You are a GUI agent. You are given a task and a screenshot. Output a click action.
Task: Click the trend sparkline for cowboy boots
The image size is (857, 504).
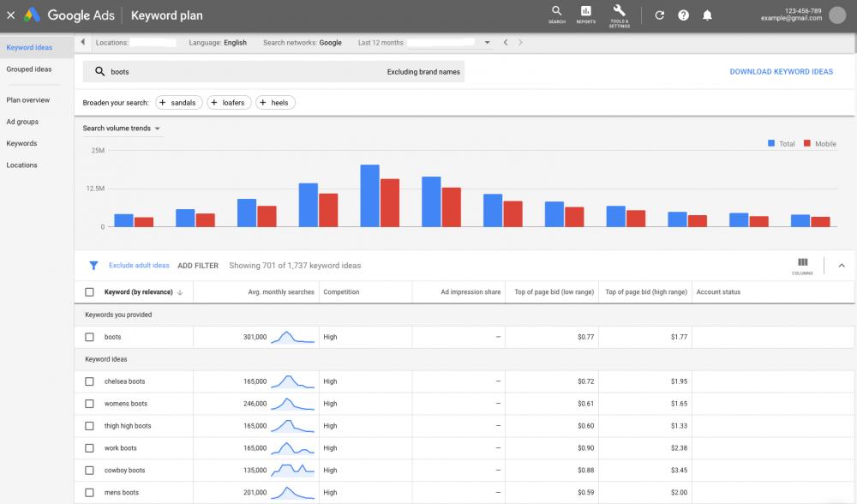[x=292, y=470]
